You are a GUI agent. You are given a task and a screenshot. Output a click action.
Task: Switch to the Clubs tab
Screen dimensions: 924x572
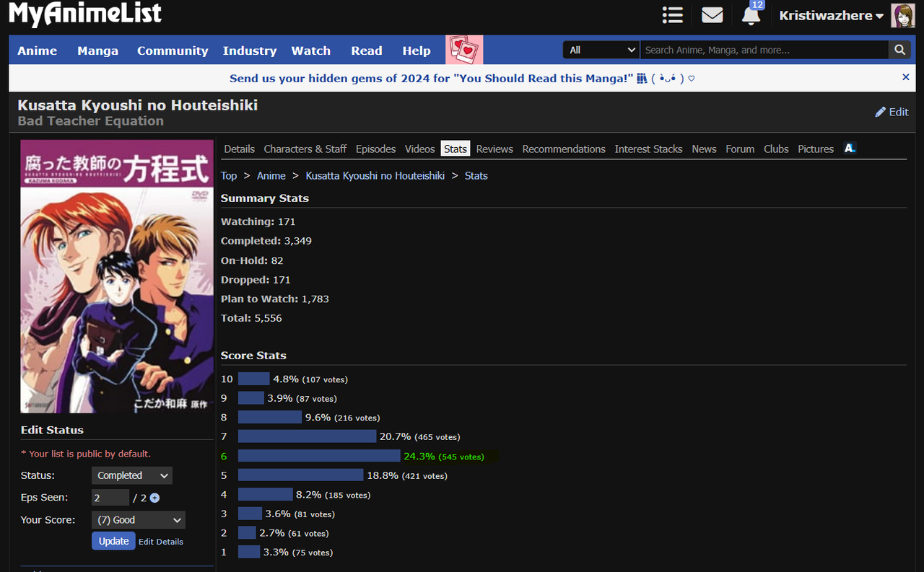(x=776, y=149)
